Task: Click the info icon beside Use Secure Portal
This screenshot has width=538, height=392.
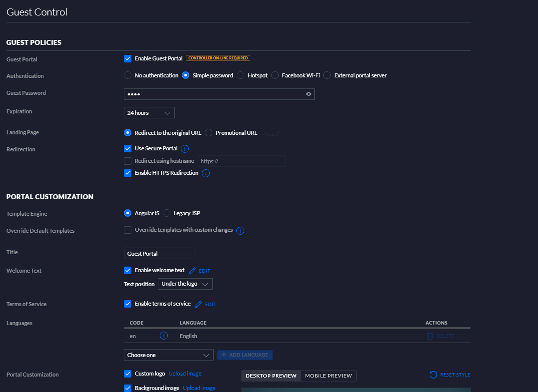Action: pos(185,149)
